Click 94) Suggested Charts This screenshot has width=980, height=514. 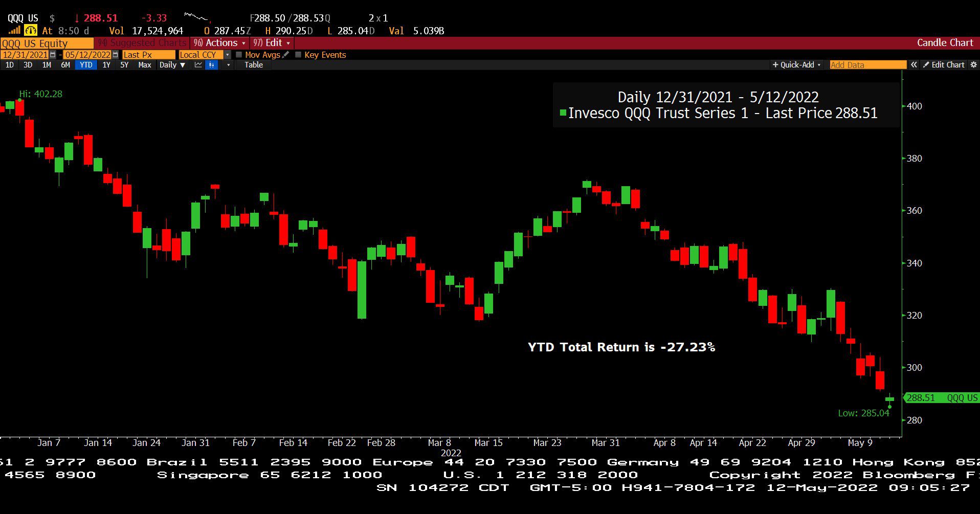coord(142,43)
